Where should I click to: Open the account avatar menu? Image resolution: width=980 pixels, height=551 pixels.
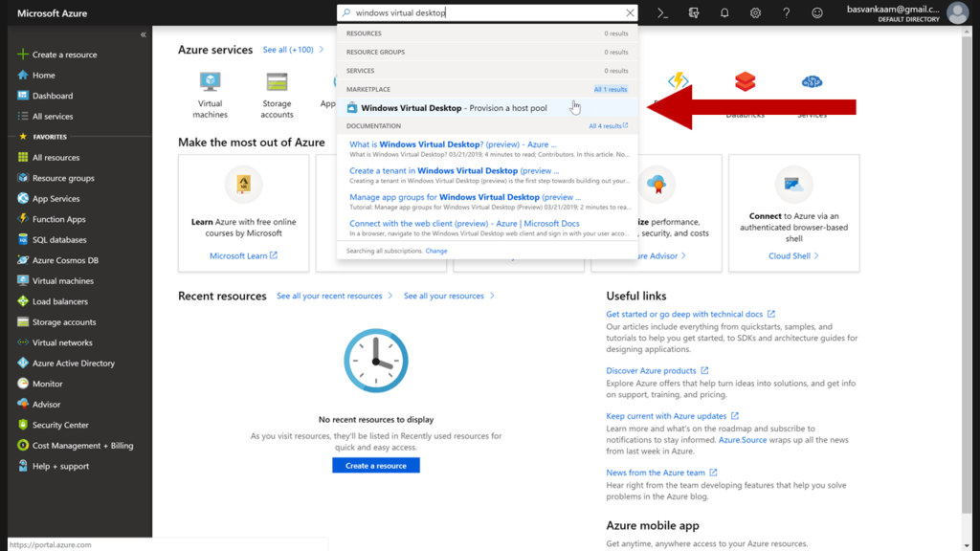tap(957, 12)
